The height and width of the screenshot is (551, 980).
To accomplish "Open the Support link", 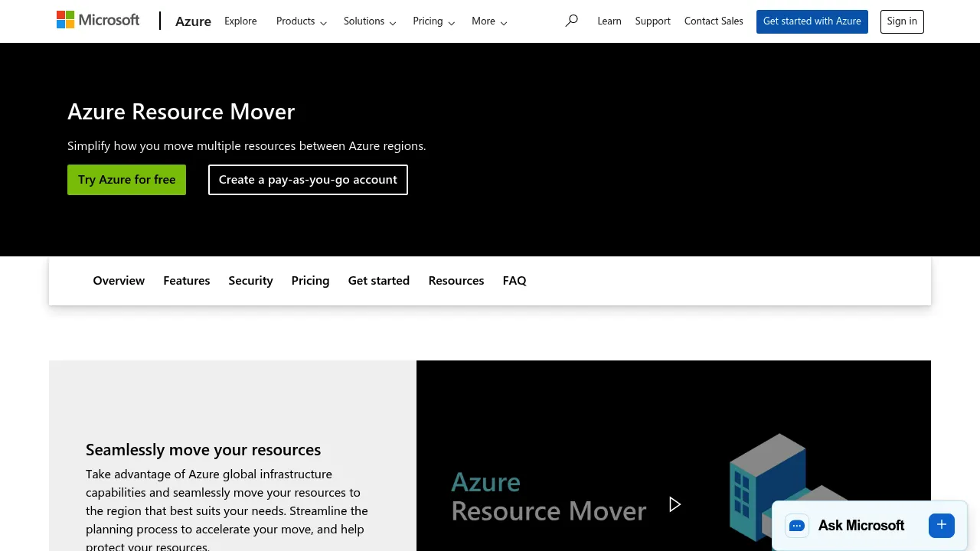I will [x=653, y=21].
